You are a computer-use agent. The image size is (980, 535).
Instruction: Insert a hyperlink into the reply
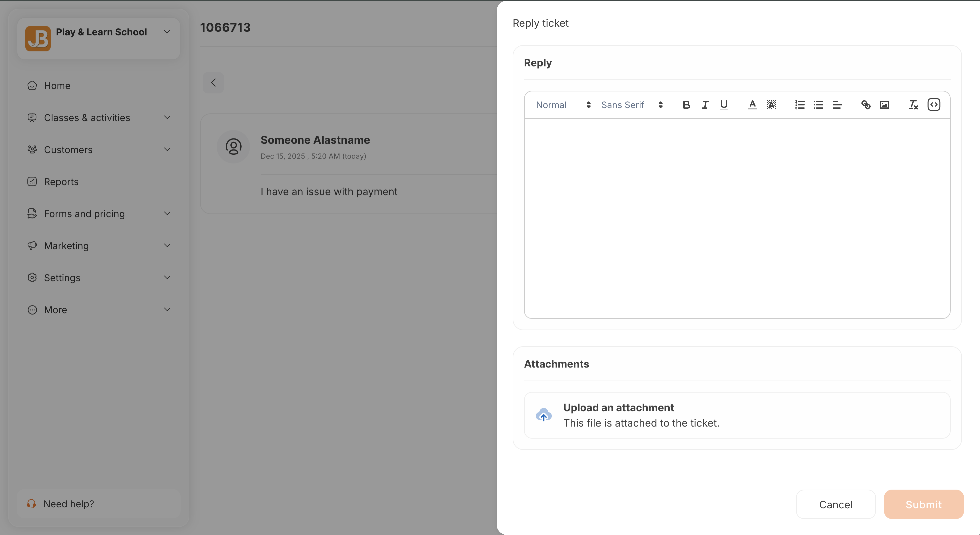tap(865, 105)
